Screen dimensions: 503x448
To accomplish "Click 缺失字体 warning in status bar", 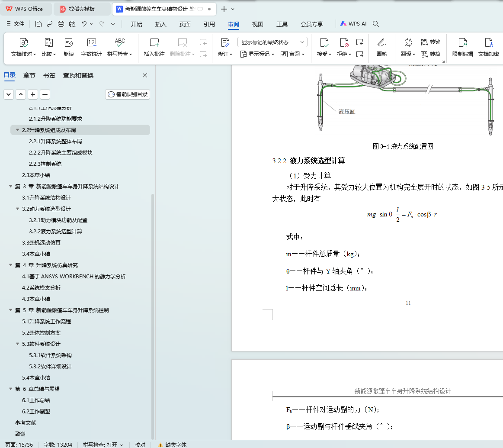I will coord(172,445).
